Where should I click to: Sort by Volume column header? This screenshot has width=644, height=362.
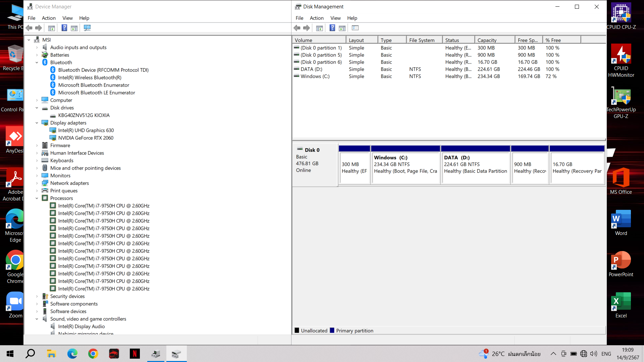pyautogui.click(x=319, y=40)
